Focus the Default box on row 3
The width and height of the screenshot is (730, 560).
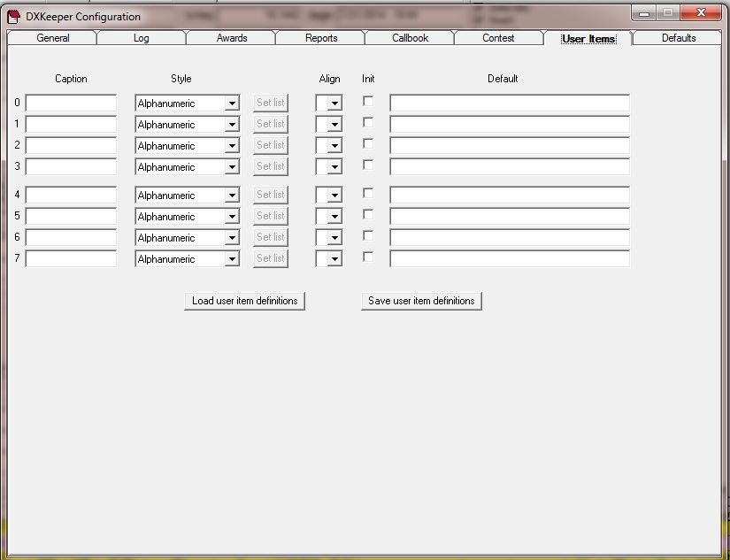510,166
